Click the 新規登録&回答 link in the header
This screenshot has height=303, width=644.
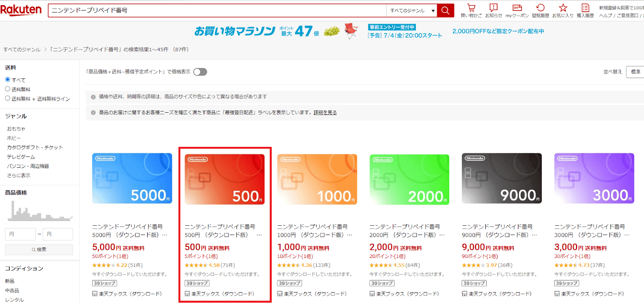621,8
